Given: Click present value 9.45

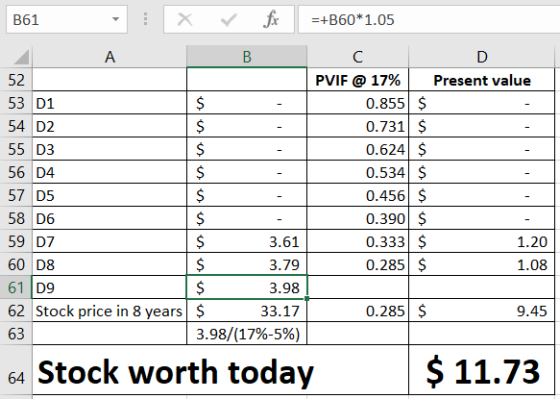Looking at the screenshot, I should 482,310.
